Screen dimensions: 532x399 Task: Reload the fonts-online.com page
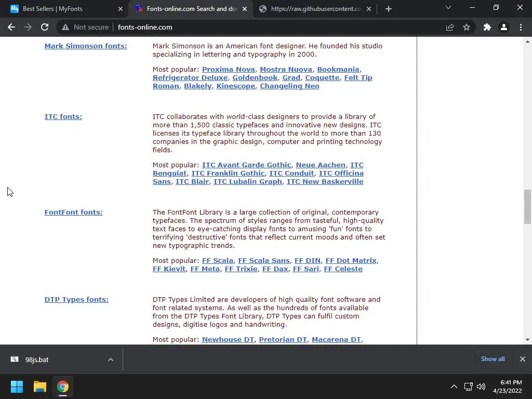(45, 27)
